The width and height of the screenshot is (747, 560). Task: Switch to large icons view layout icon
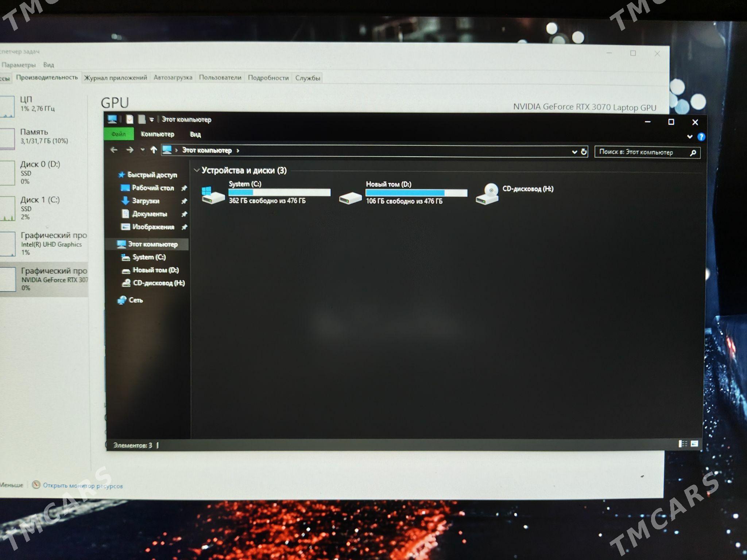tap(694, 444)
